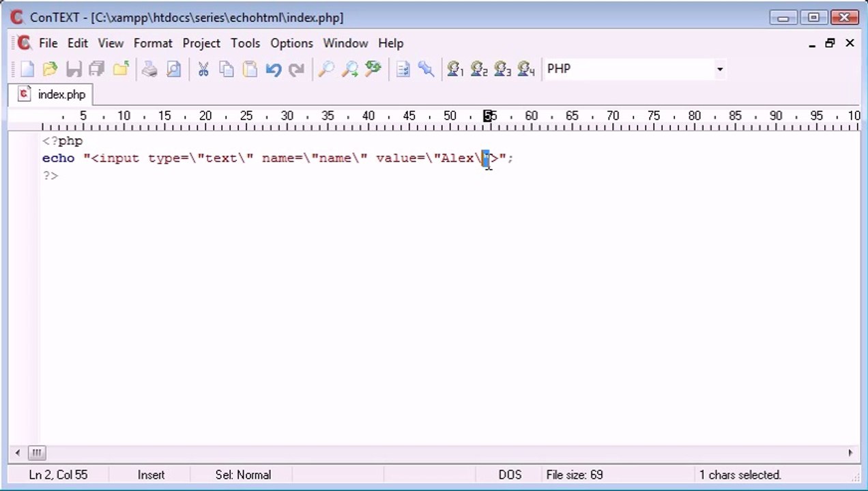
Task: Click the scroll-left arrow of horizontal scrollbar
Action: [x=18, y=452]
